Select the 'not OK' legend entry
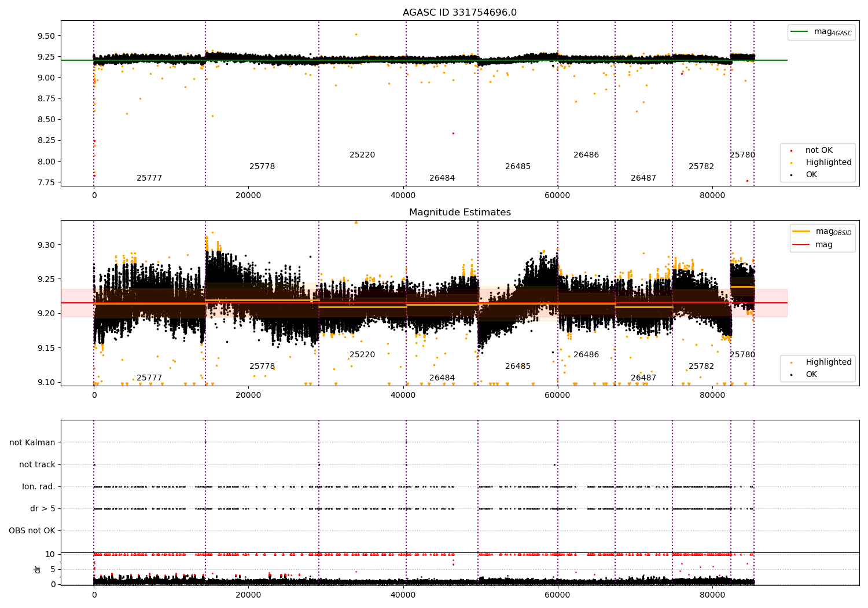 click(819, 151)
